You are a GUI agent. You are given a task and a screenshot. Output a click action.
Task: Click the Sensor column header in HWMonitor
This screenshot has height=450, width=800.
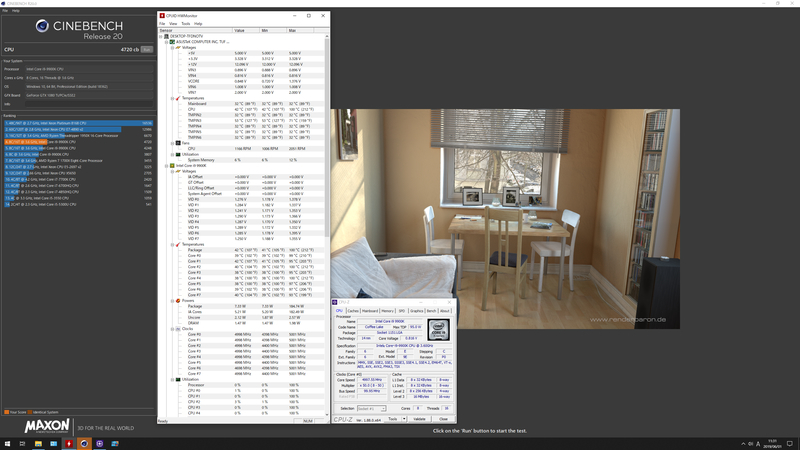point(195,31)
